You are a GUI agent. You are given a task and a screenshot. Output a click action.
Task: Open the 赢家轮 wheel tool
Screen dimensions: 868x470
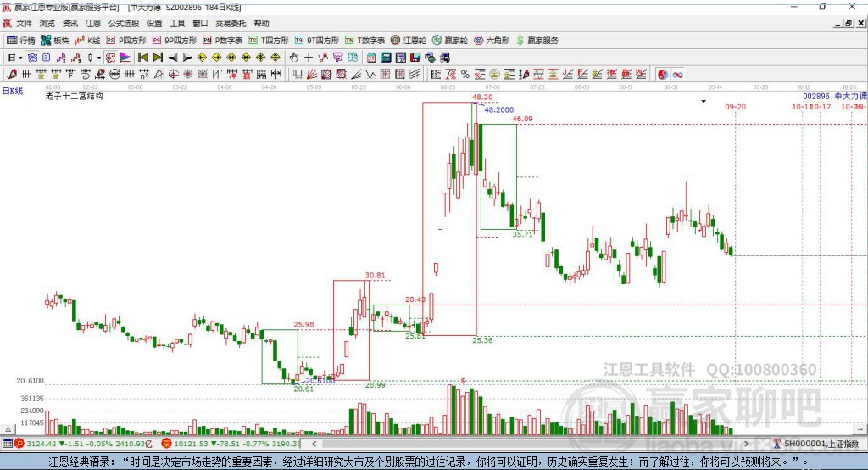coord(450,41)
